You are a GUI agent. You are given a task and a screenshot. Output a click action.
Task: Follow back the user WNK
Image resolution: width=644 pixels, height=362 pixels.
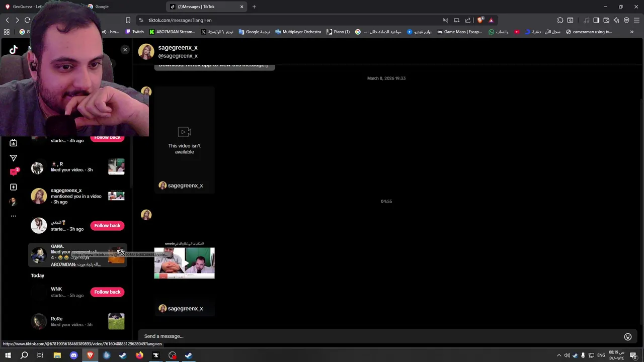107,292
